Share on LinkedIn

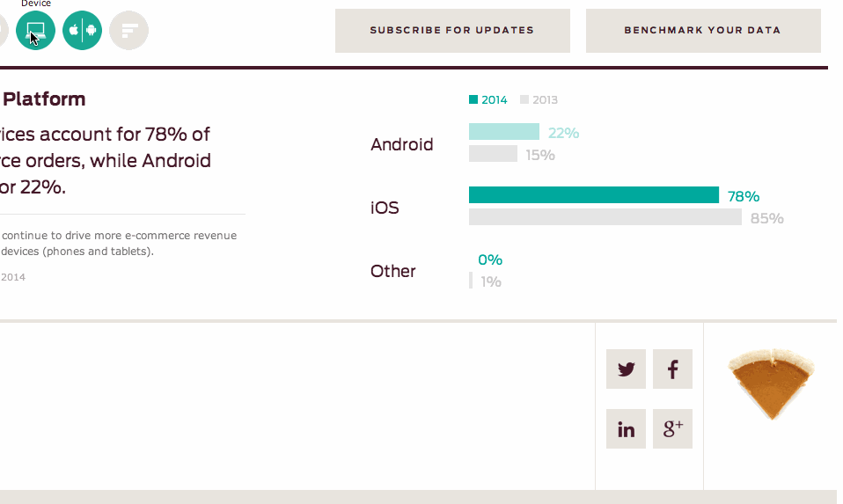tap(626, 428)
